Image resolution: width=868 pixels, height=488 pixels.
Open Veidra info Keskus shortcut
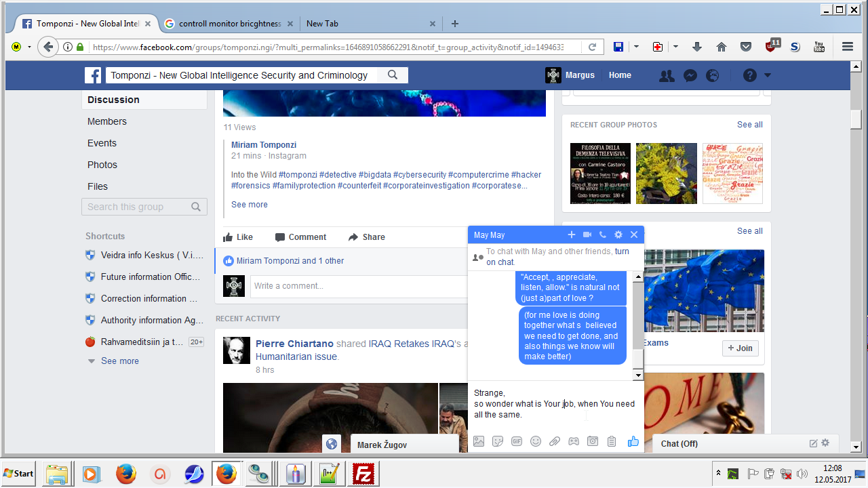tap(152, 255)
